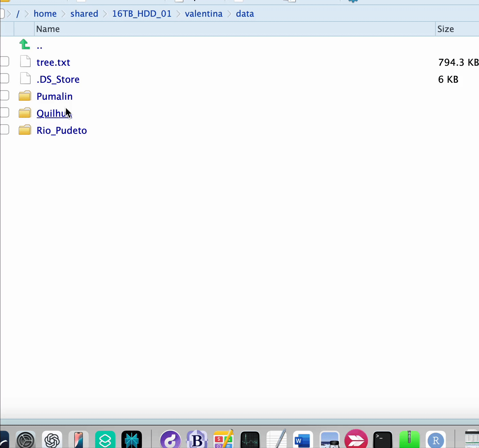Click the green parent directory up arrow
Screen dimensions: 479x448
24,45
